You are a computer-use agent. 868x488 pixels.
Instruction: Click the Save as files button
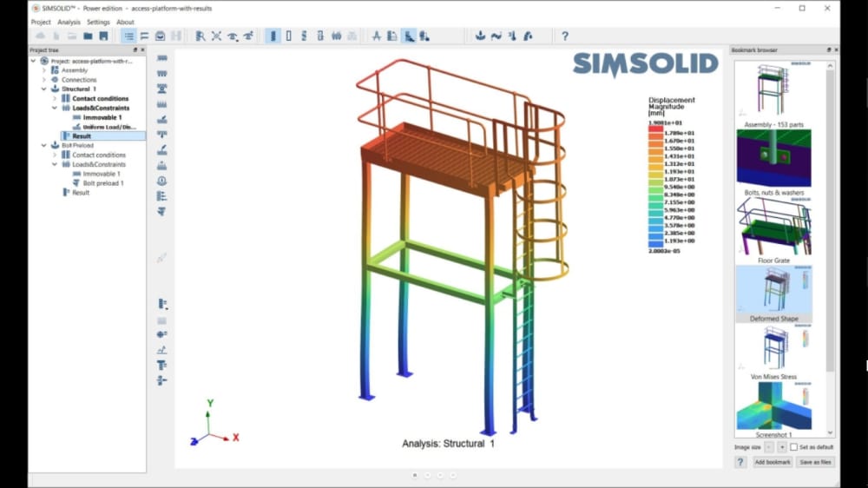click(x=815, y=462)
